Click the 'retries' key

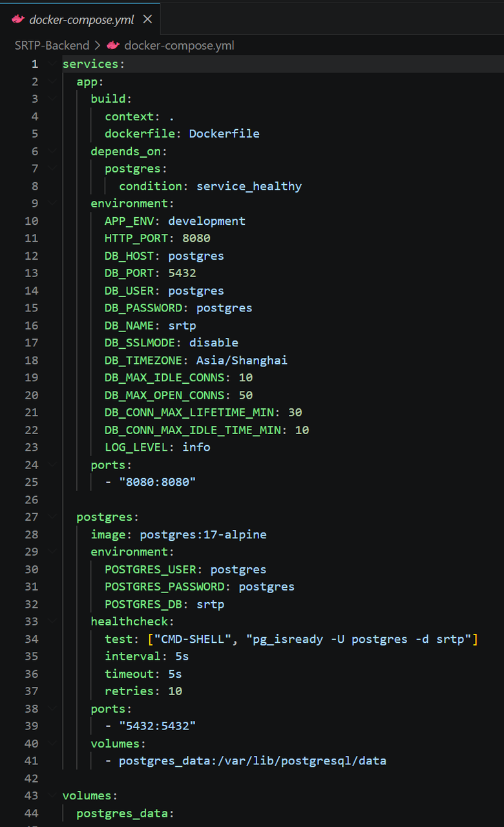point(129,692)
